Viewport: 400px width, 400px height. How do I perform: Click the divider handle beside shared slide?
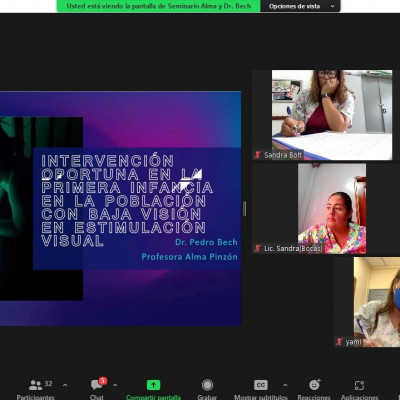pyautogui.click(x=245, y=209)
